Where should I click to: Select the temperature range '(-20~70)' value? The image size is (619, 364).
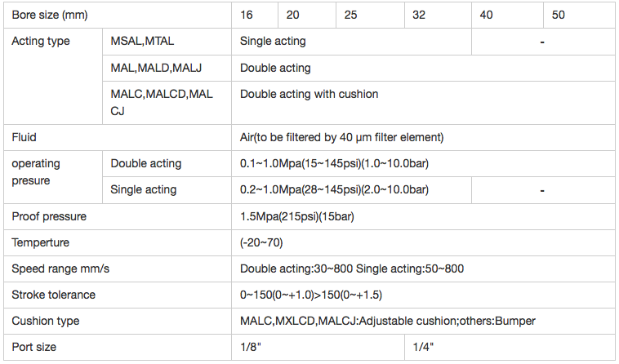coord(261,242)
